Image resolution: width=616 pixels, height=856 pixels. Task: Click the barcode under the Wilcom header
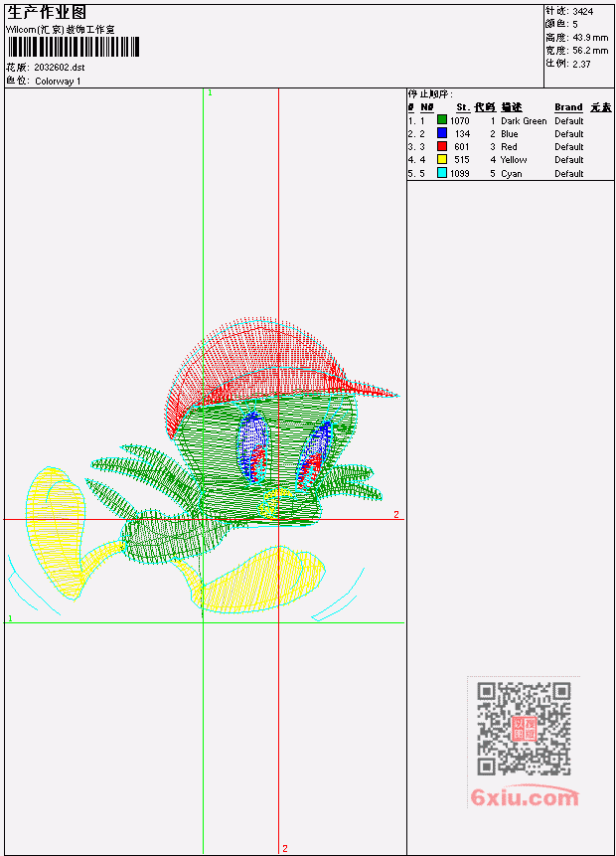pyautogui.click(x=74, y=47)
